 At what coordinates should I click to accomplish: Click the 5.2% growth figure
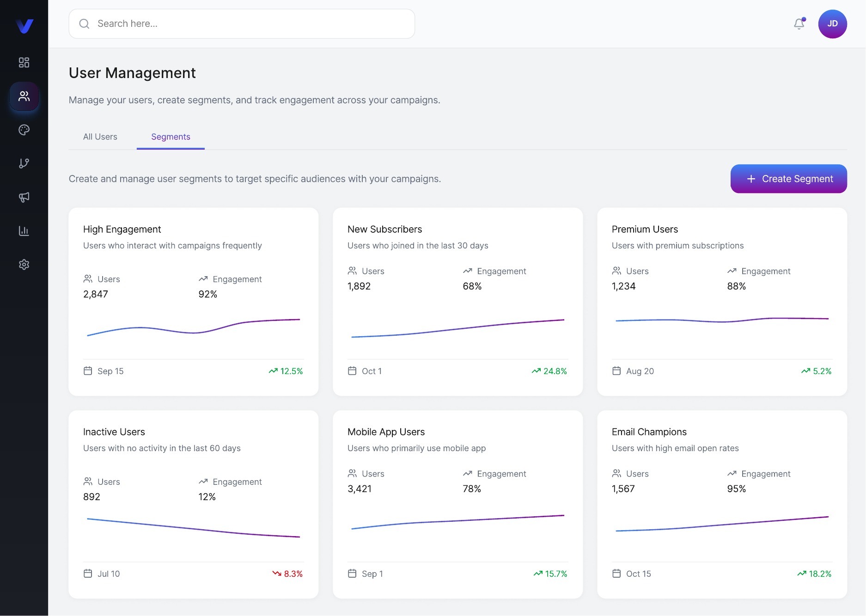point(822,371)
